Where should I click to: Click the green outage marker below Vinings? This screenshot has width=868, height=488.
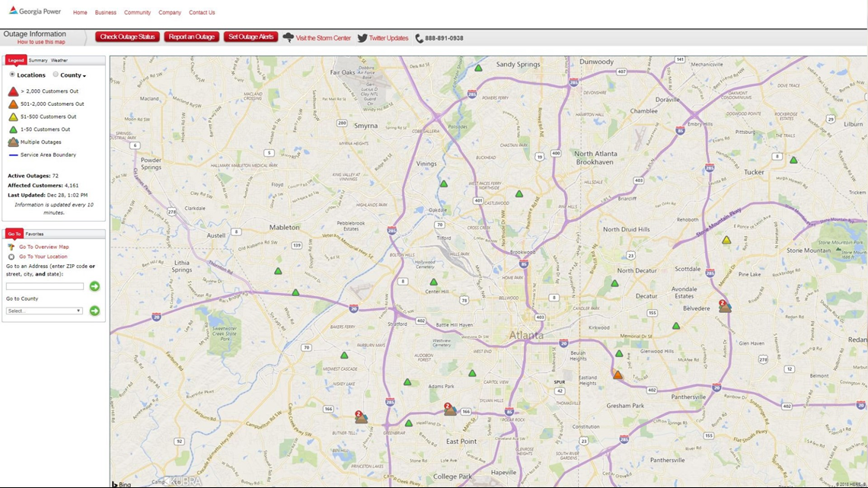coord(444,183)
